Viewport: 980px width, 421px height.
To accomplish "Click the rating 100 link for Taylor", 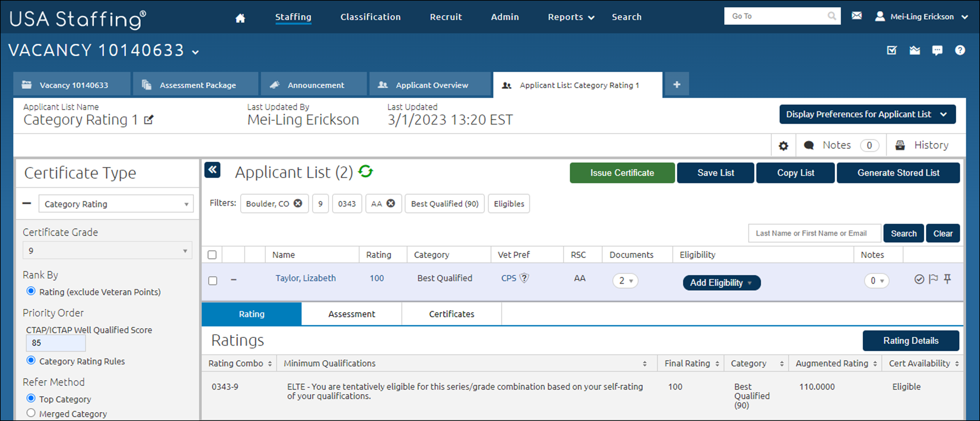I will pos(377,278).
